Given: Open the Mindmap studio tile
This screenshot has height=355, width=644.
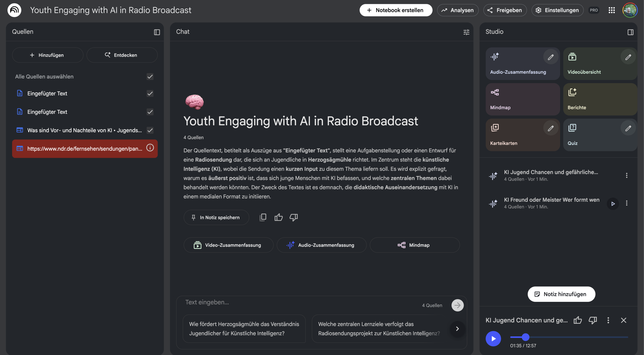Looking at the screenshot, I should [x=522, y=99].
